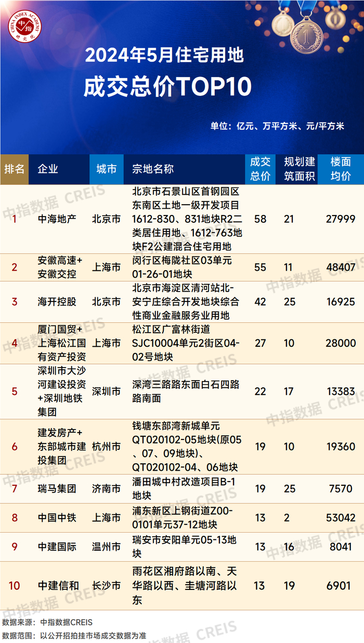This screenshot has height=643, width=364.
Task: Click floor price '27999'
Action: click(341, 219)
